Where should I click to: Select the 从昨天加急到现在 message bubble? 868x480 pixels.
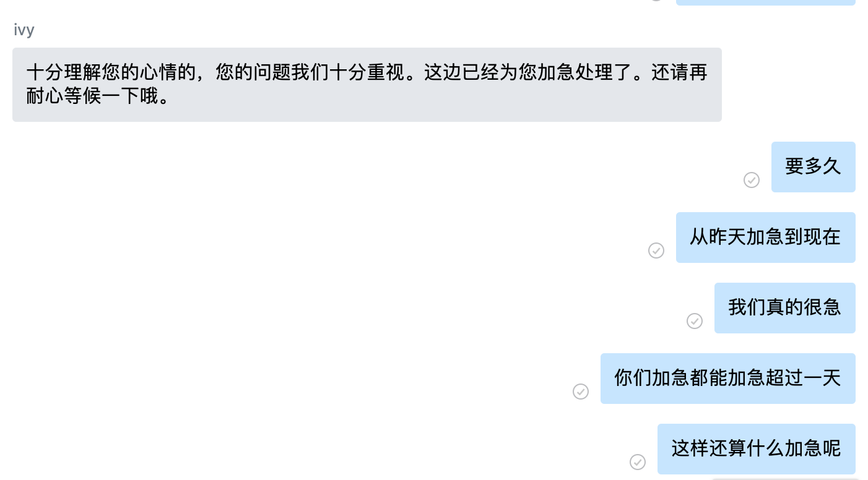pyautogui.click(x=766, y=238)
